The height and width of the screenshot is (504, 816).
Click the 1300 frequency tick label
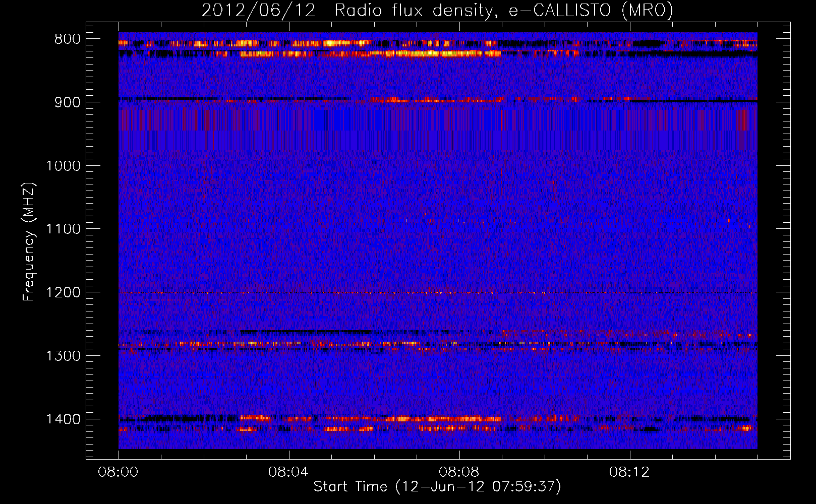(63, 356)
